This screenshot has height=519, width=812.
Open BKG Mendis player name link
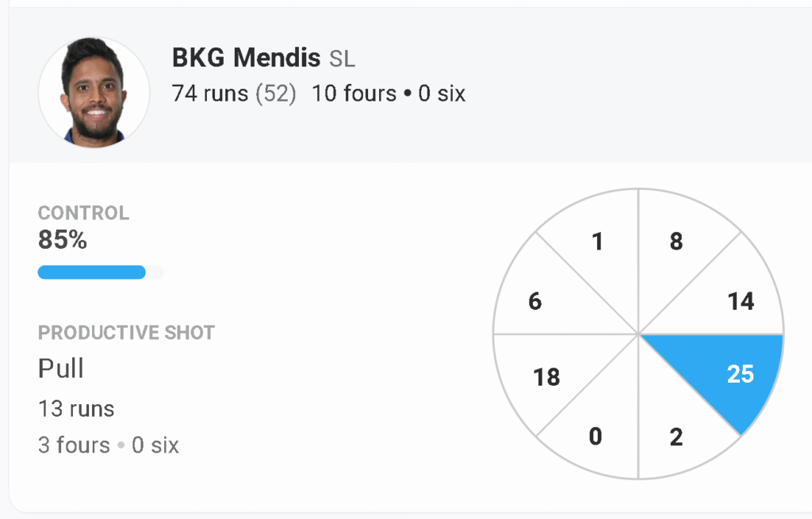246,58
